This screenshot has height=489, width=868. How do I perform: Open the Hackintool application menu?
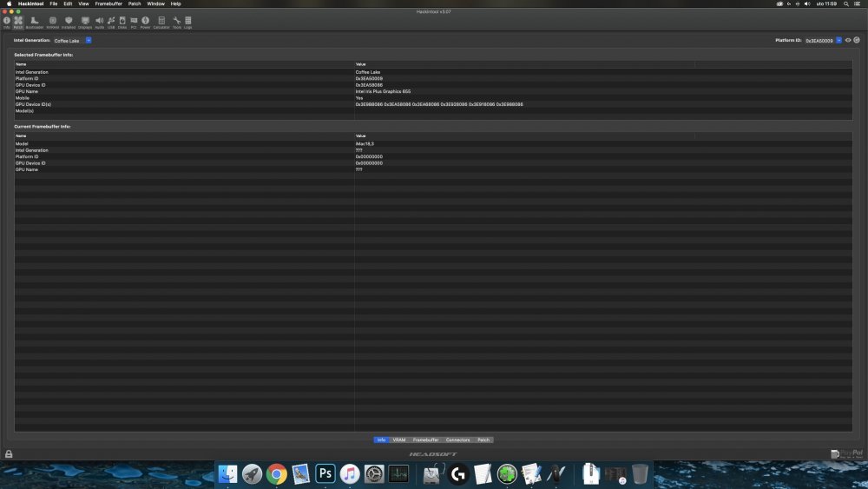click(30, 3)
